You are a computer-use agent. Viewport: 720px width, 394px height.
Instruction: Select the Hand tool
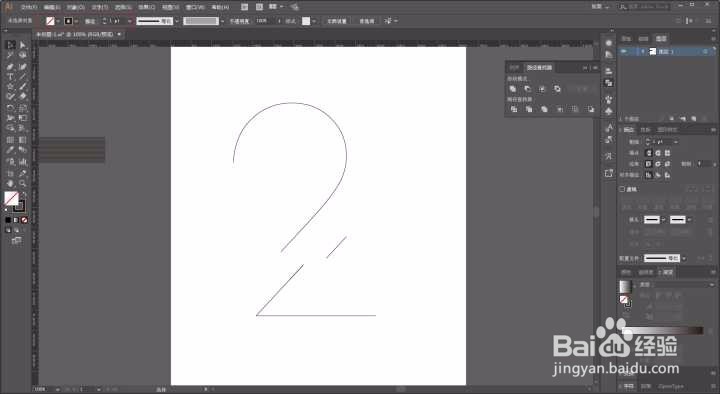[10, 184]
